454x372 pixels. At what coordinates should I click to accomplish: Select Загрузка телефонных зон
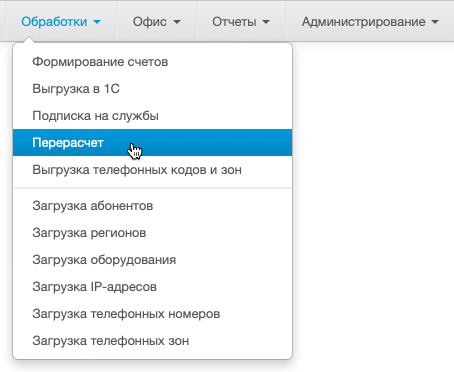click(152, 341)
